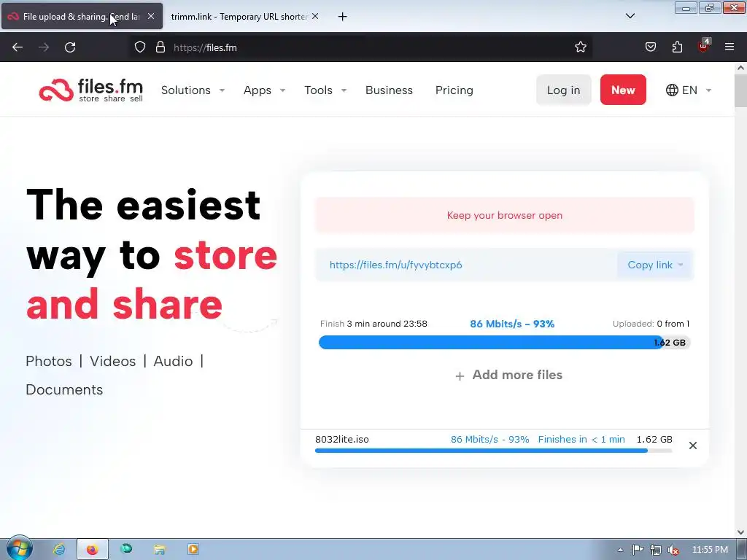747x560 pixels.
Task: Open Windows Explorer from the taskbar
Action: 160,550
